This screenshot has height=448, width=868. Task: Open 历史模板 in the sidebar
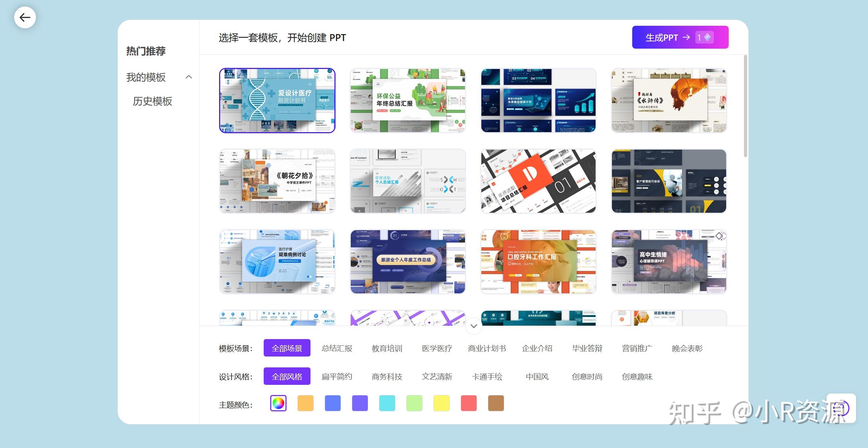(152, 101)
